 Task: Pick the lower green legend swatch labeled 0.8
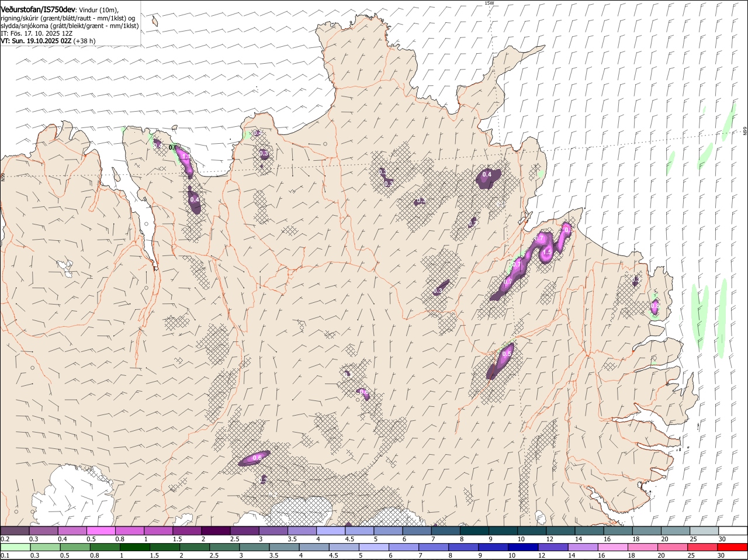105,547
